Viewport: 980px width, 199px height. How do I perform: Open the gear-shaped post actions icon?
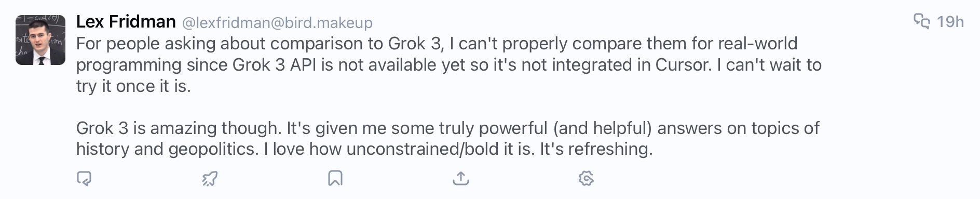coord(586,179)
